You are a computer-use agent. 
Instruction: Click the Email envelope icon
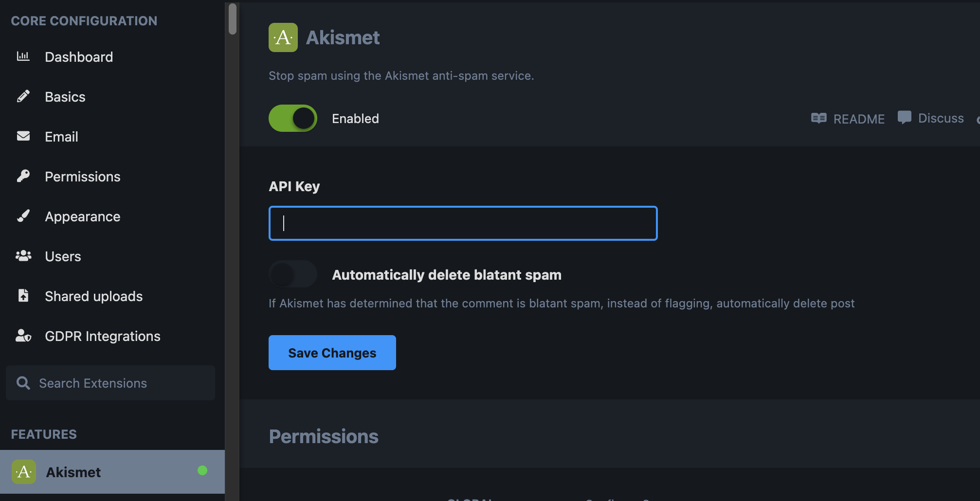click(x=23, y=136)
